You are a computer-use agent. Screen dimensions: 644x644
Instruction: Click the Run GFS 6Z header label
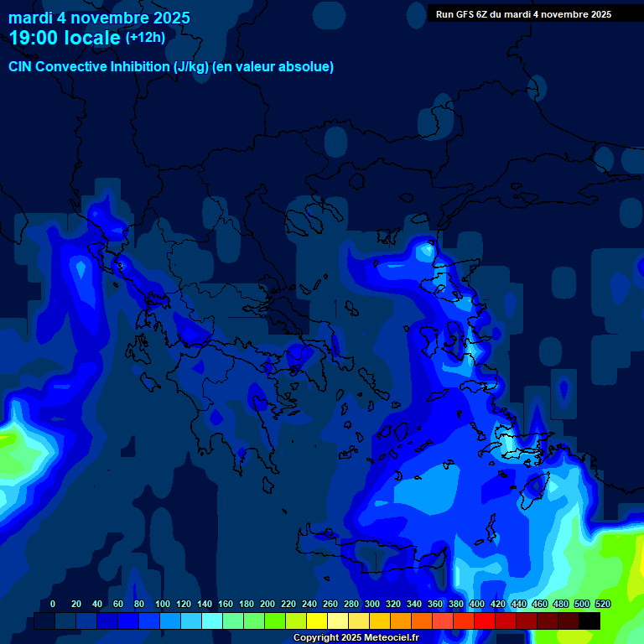pyautogui.click(x=523, y=14)
